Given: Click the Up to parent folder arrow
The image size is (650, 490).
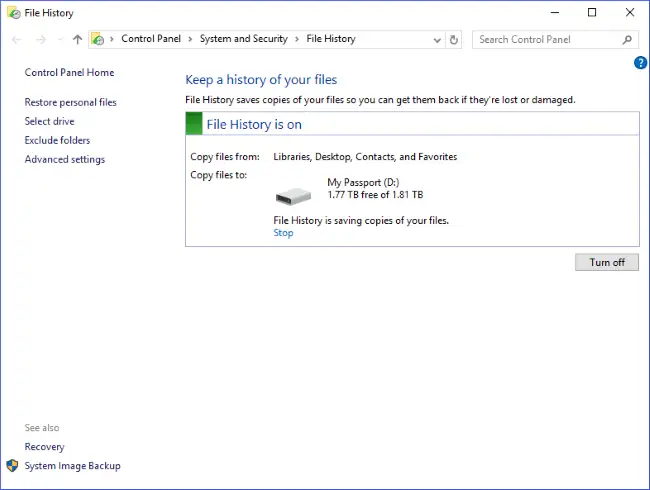Looking at the screenshot, I should pos(77,40).
